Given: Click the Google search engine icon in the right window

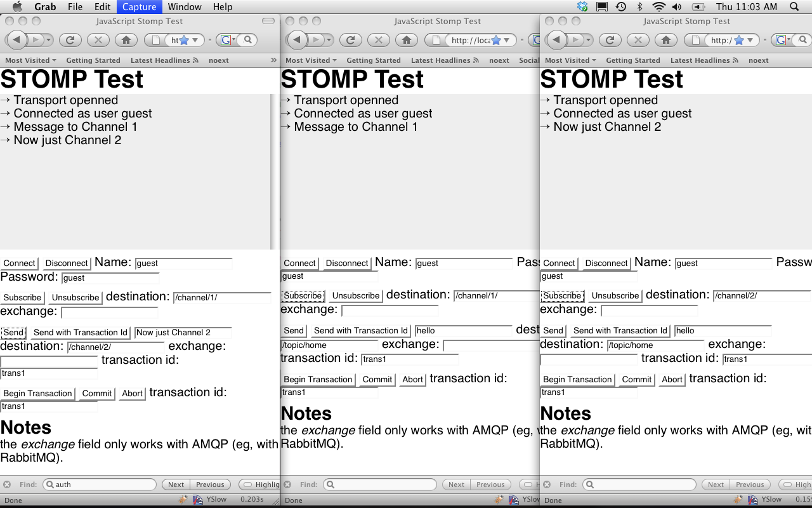Looking at the screenshot, I should [x=780, y=40].
